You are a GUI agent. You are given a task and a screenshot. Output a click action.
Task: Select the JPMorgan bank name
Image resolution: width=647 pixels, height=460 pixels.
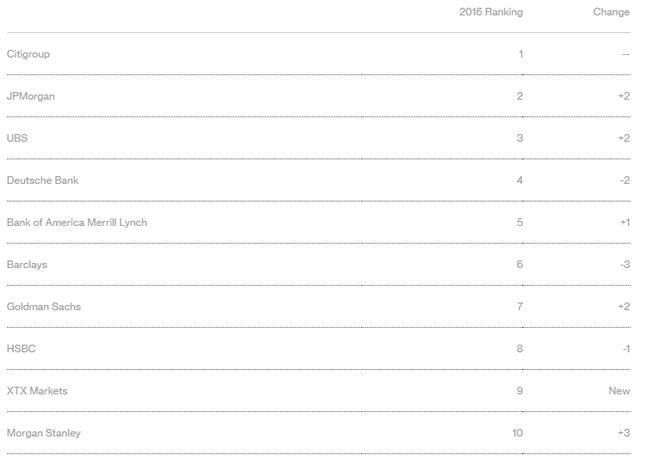tap(30, 96)
